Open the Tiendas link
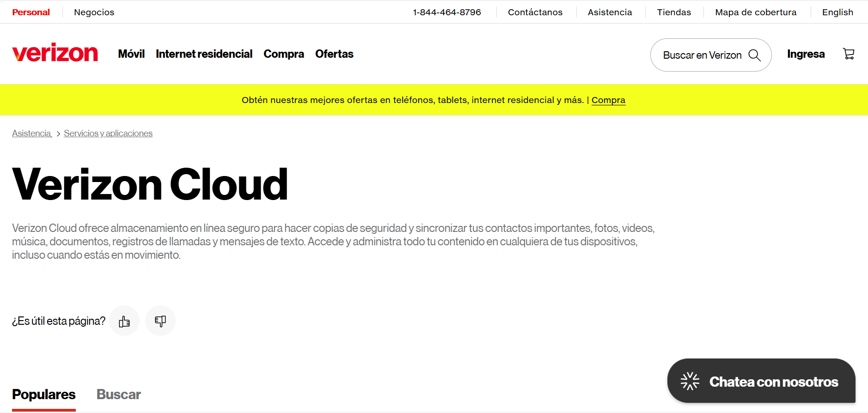This screenshot has width=868, height=413. click(674, 12)
